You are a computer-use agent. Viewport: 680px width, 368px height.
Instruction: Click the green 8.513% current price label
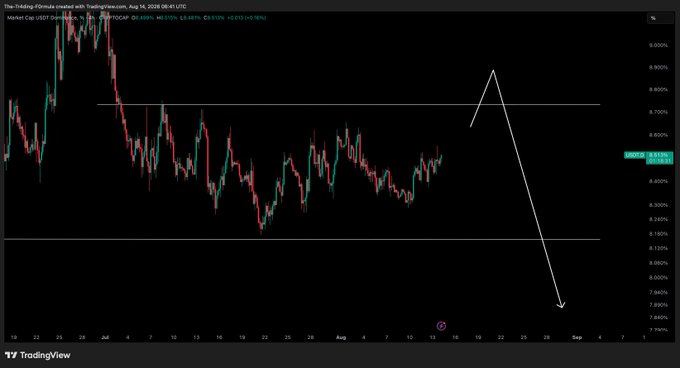(660, 155)
